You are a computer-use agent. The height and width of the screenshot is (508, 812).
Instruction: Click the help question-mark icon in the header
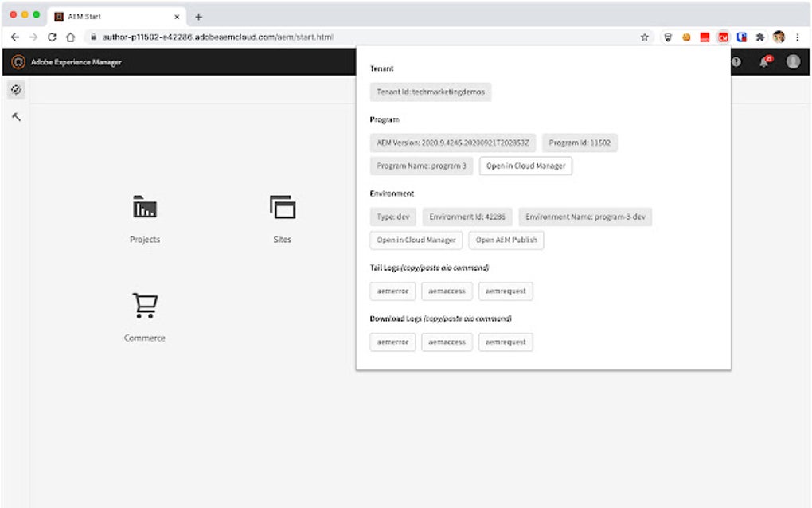[735, 61]
